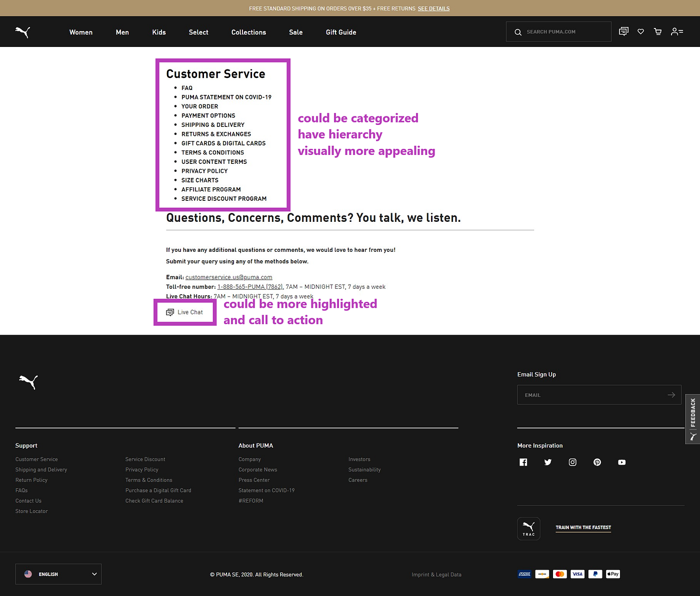Open SHIPPING & DELIVERY link

point(213,125)
